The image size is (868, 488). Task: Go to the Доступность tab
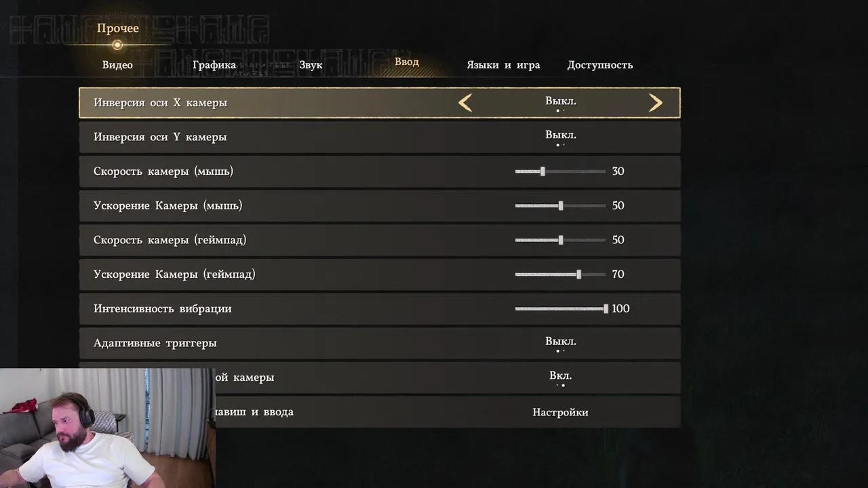(600, 65)
